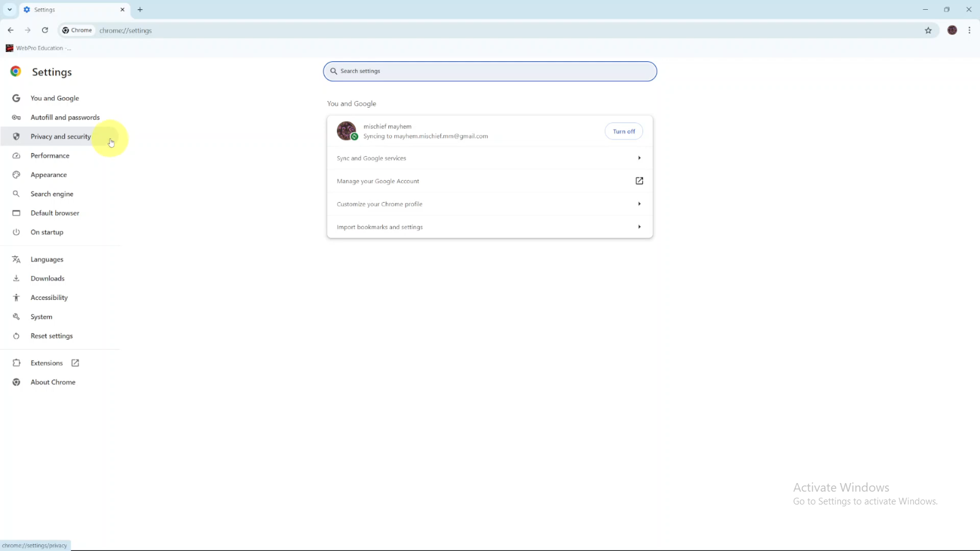Screen dimensions: 980x551
Task: Open the profile avatar in the toolbar
Action: pyautogui.click(x=952, y=30)
